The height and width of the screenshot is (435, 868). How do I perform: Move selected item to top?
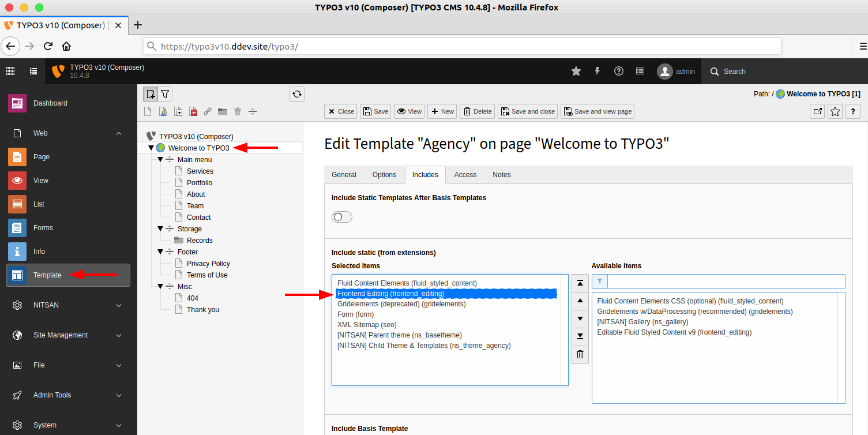point(580,283)
